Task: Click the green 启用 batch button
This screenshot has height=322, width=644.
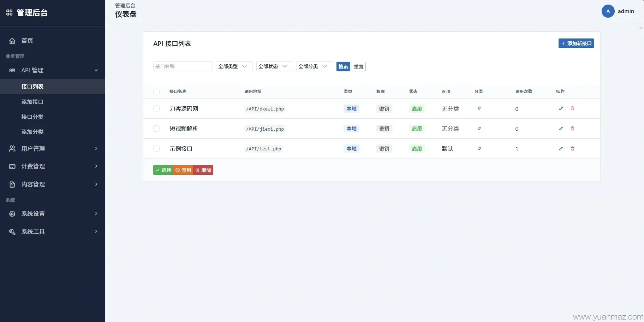Action: (163, 170)
